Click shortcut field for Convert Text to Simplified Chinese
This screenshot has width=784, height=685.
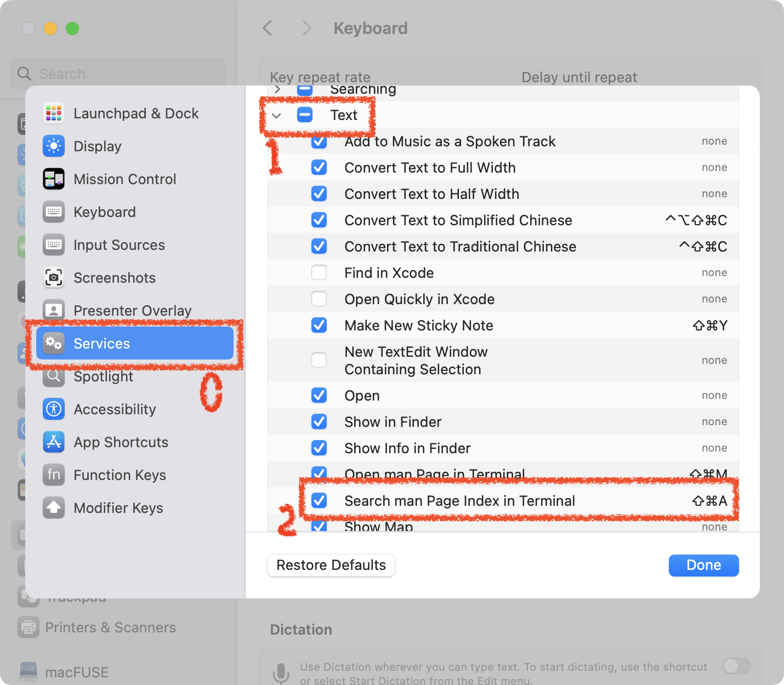click(696, 220)
